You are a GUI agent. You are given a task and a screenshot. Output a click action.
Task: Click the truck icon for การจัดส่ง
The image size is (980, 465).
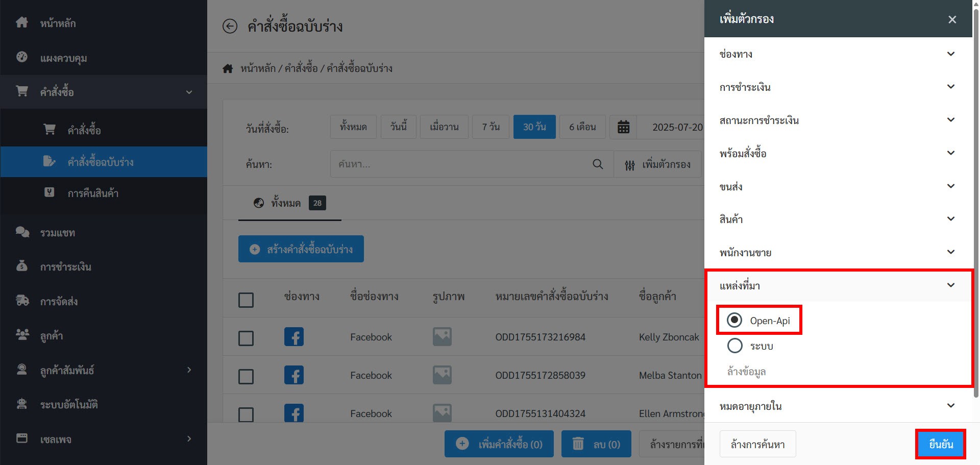point(22,301)
